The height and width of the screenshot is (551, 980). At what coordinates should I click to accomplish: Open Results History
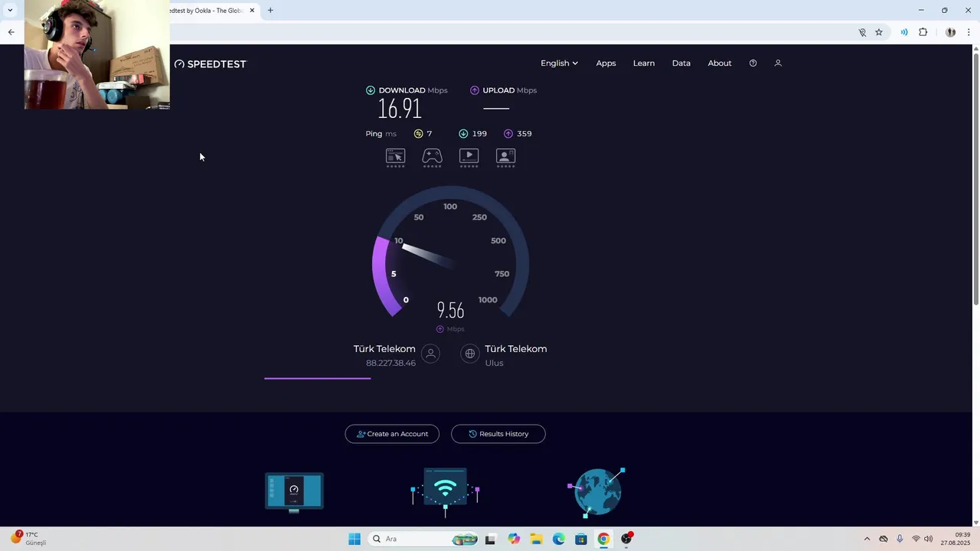pyautogui.click(x=498, y=434)
